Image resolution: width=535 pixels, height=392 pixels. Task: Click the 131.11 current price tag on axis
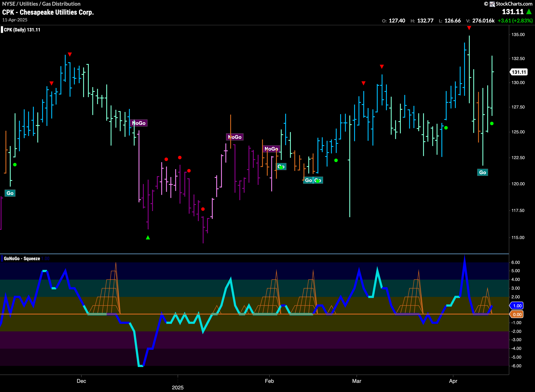[519, 72]
